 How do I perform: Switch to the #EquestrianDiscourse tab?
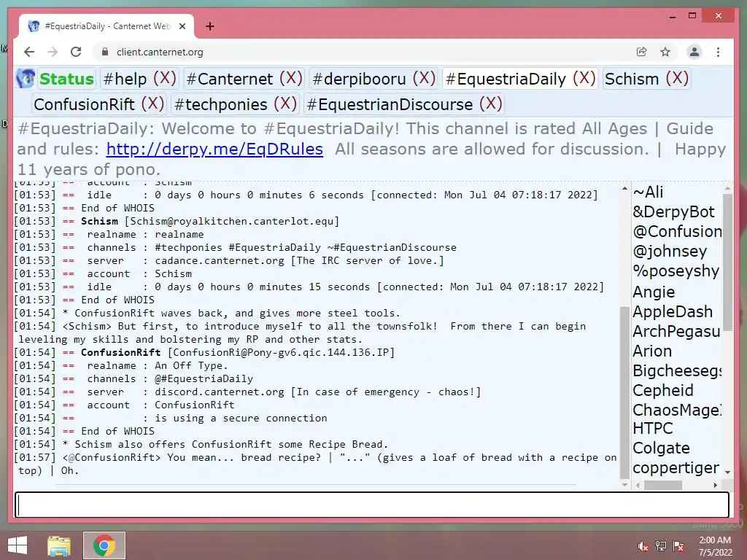[390, 104]
